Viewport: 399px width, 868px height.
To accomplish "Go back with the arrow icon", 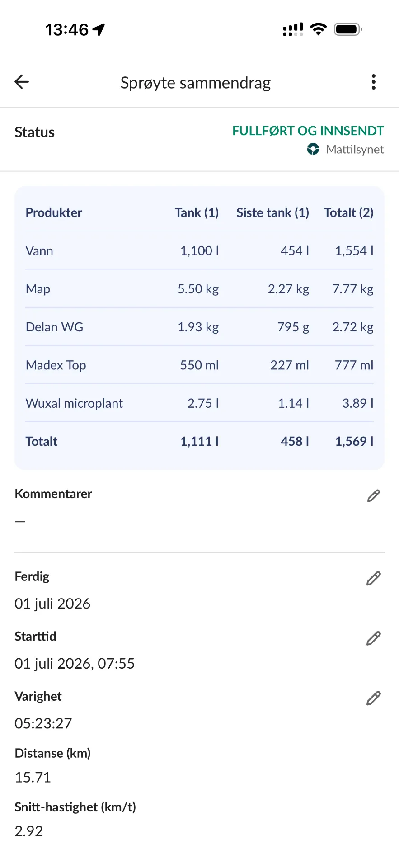I will pyautogui.click(x=22, y=82).
